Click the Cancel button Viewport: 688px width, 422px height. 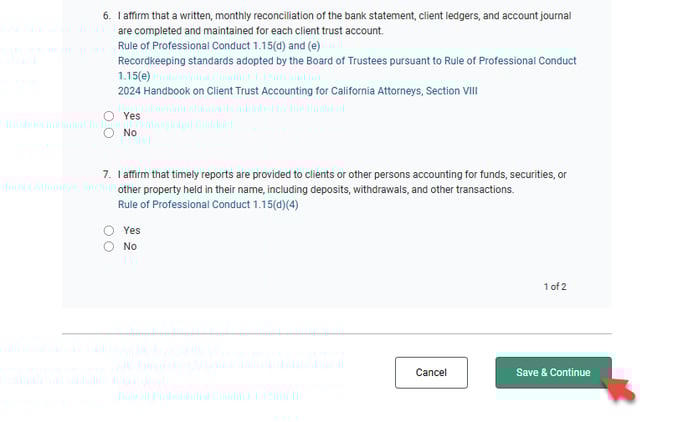pyautogui.click(x=431, y=372)
